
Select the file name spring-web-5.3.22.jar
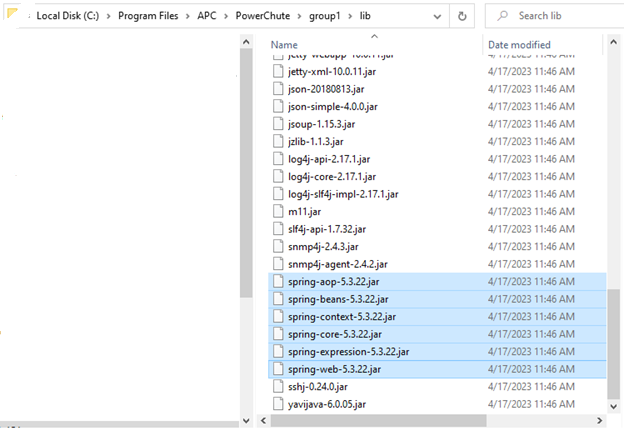click(x=334, y=369)
